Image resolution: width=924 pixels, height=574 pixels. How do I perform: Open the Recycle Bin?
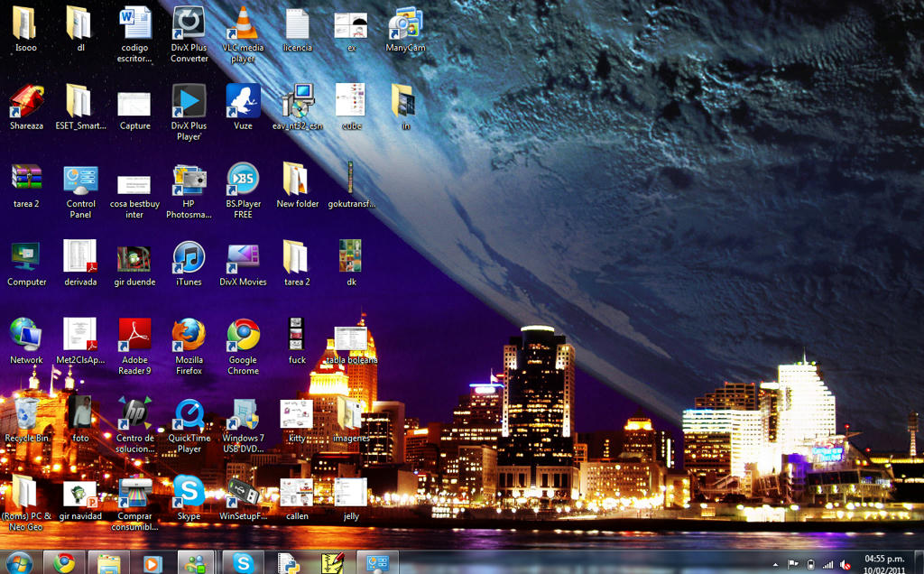26,414
